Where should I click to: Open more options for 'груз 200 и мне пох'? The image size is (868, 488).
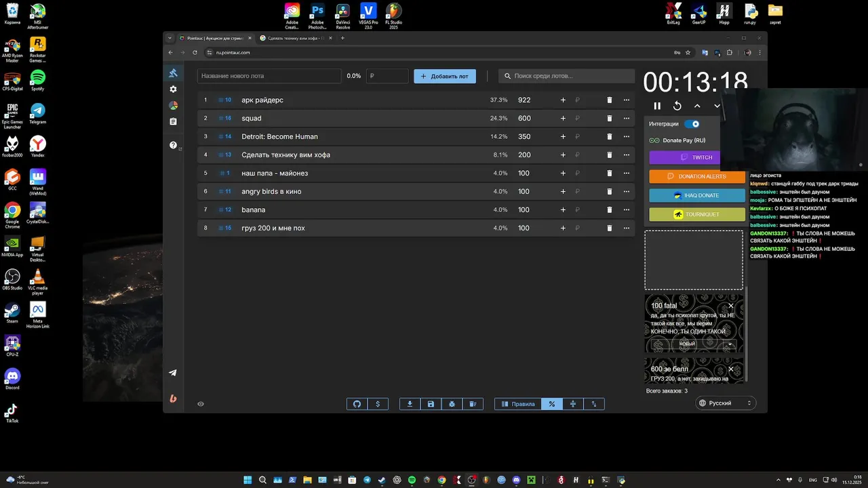click(x=626, y=228)
